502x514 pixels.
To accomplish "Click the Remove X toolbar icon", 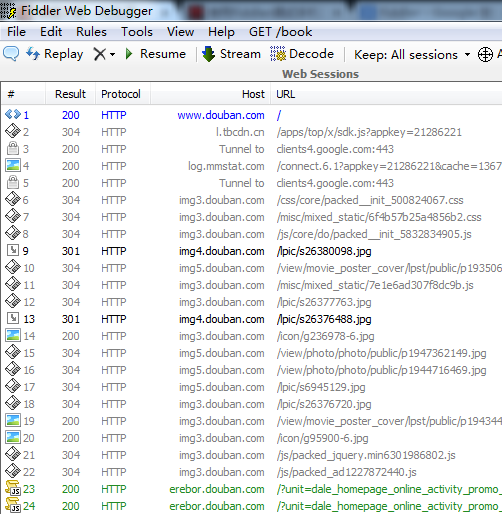I will pyautogui.click(x=99, y=54).
